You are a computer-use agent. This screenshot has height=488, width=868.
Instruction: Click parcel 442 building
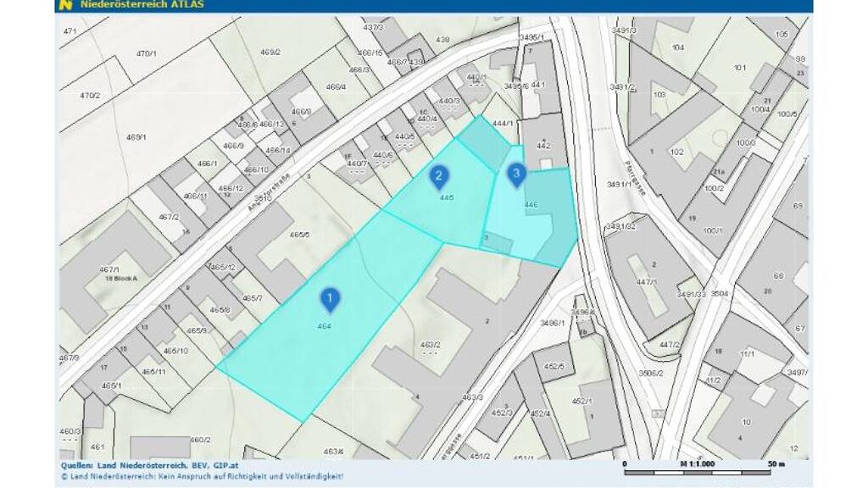click(543, 146)
